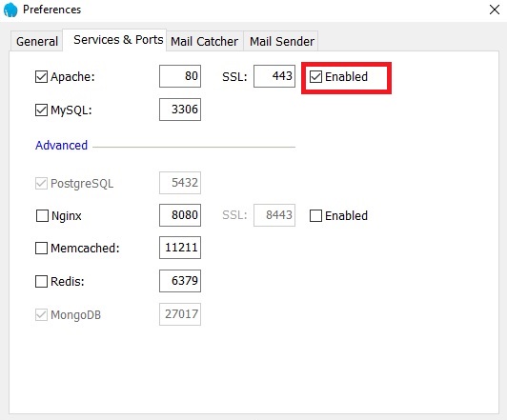
Task: Switch to the General tab
Action: click(37, 41)
